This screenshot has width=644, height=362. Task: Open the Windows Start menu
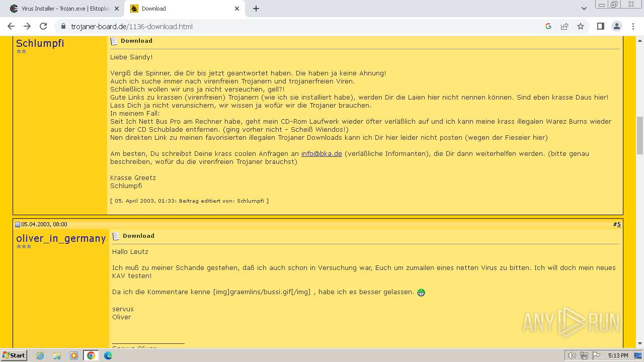[x=14, y=355]
